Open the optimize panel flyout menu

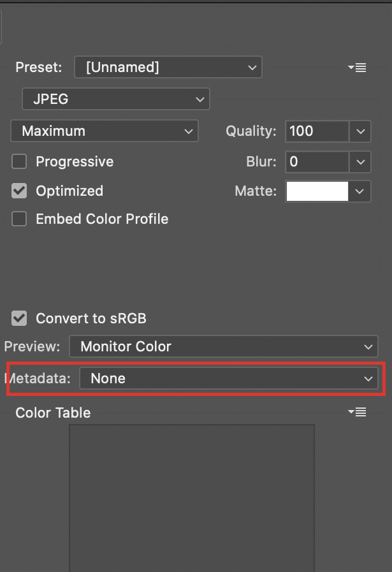[x=357, y=68]
